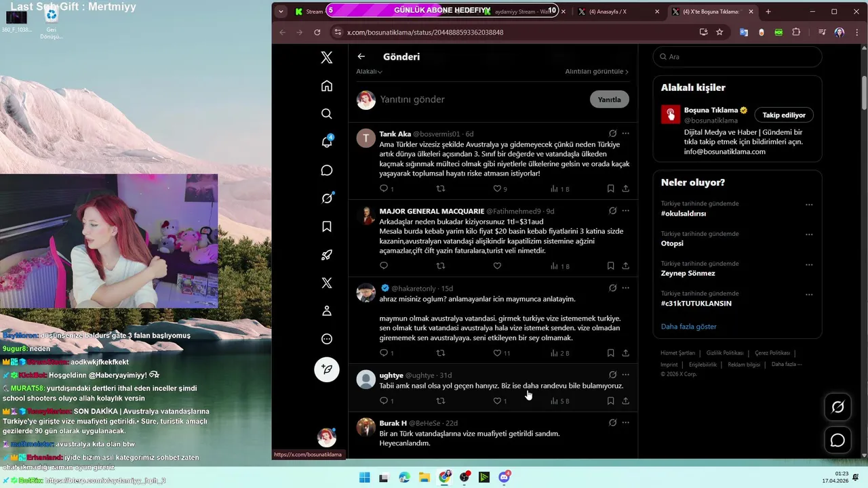Repost ughtye's reply
Image resolution: width=868 pixels, height=488 pixels.
[x=441, y=401]
